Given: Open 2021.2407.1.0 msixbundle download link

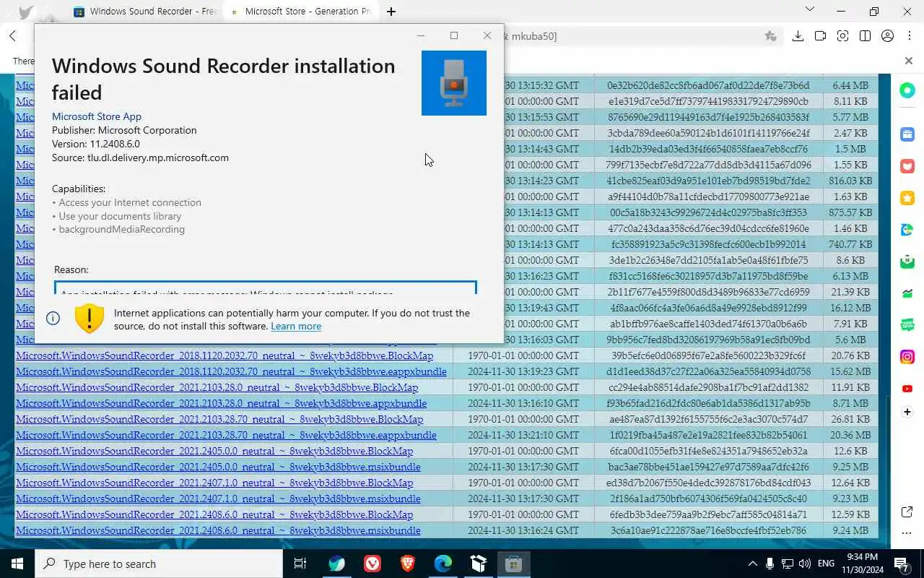Looking at the screenshot, I should tap(218, 499).
